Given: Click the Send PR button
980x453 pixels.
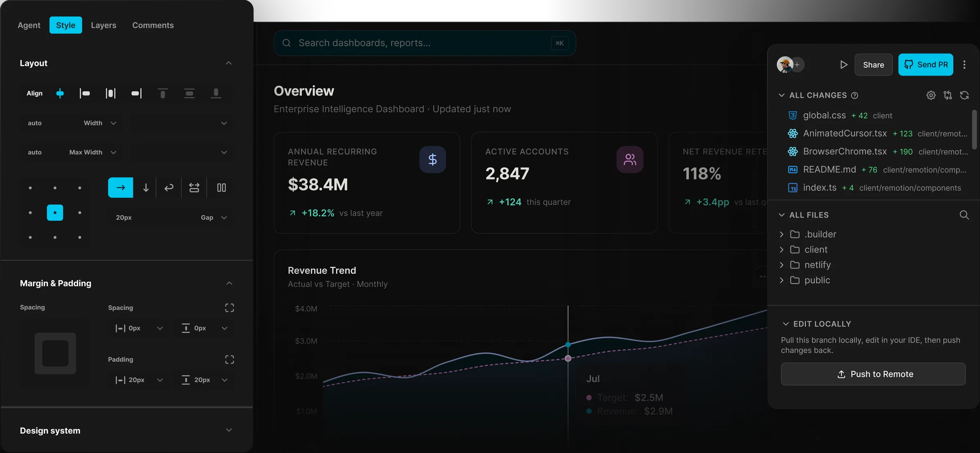Looking at the screenshot, I should coord(926,65).
